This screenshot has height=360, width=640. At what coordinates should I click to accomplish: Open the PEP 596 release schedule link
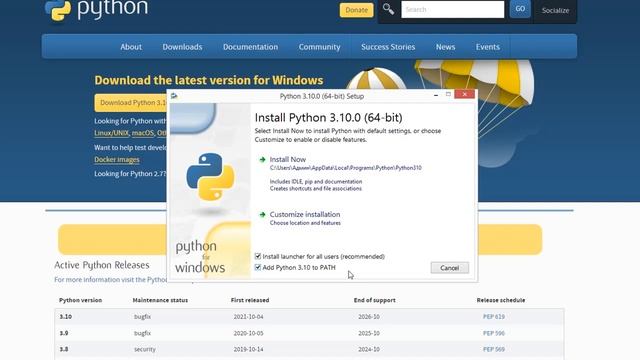tap(493, 333)
